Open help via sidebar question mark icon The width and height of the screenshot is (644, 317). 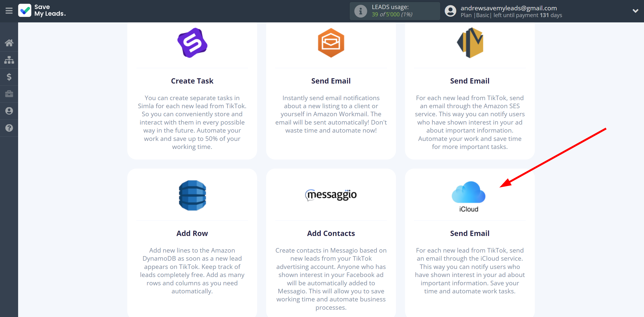pos(9,128)
